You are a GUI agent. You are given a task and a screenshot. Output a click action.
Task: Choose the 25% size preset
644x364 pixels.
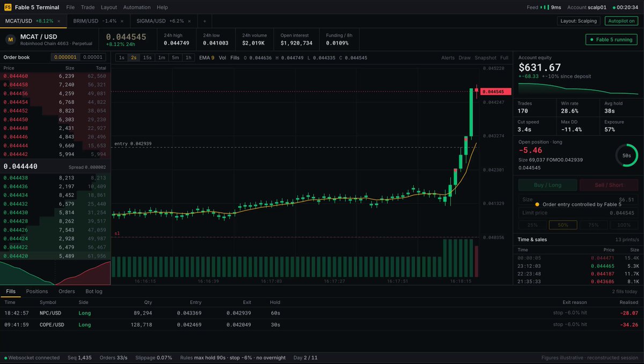click(x=532, y=225)
